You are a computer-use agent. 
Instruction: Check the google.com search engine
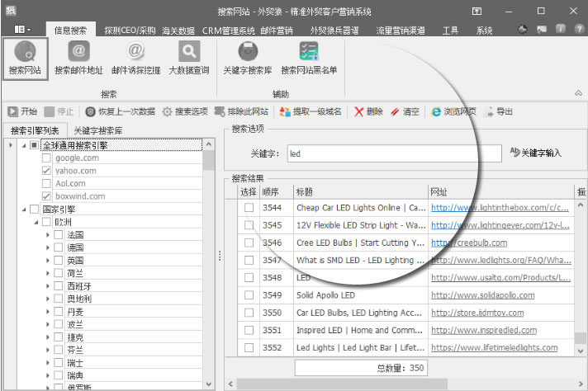click(47, 158)
